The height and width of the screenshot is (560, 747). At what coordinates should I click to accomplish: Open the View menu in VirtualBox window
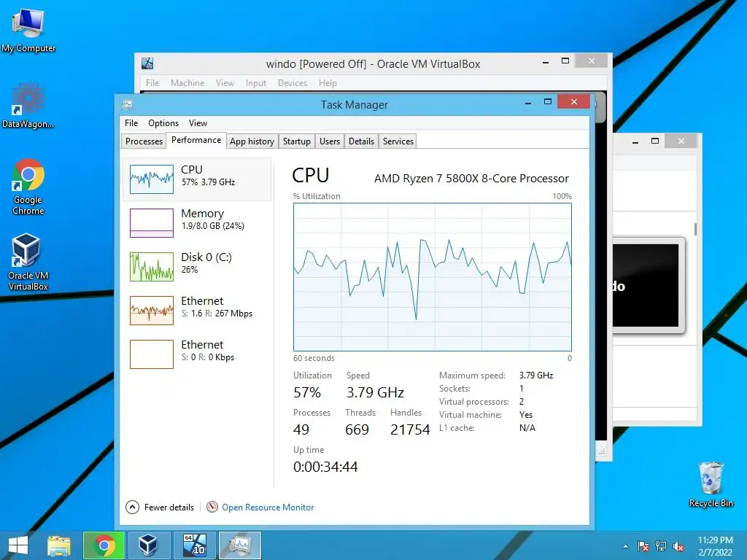pyautogui.click(x=225, y=83)
